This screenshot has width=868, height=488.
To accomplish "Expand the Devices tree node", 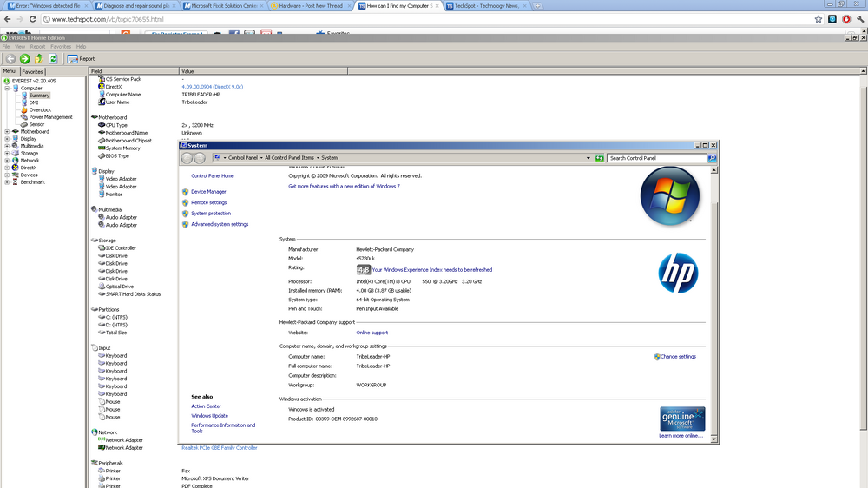I will click(7, 175).
